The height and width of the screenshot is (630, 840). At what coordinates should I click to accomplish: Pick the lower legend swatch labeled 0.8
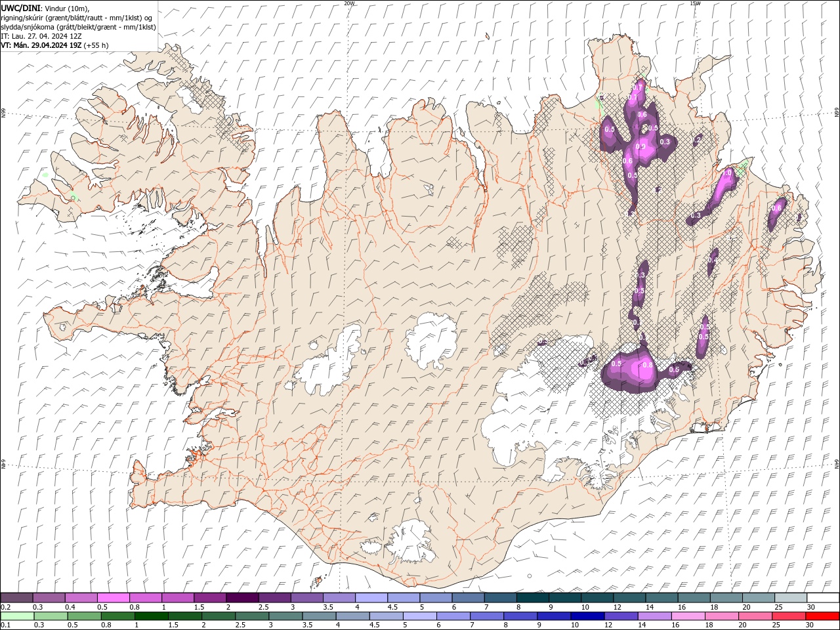coord(117,616)
